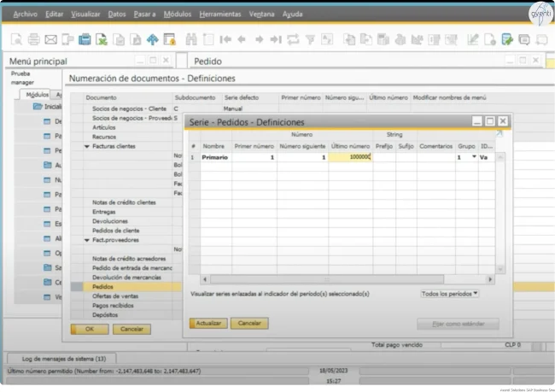This screenshot has width=555, height=392.
Task: Click OK in Numeración de documentos window
Action: 90,329
